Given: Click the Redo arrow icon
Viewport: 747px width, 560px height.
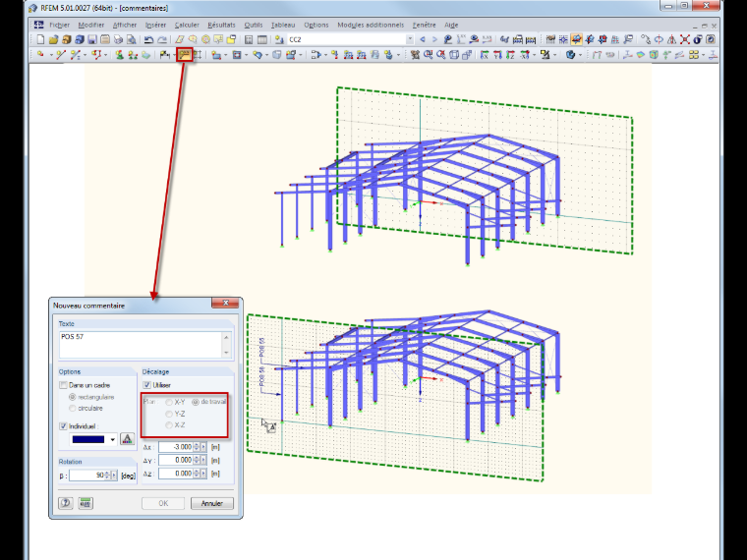Looking at the screenshot, I should click(x=162, y=39).
